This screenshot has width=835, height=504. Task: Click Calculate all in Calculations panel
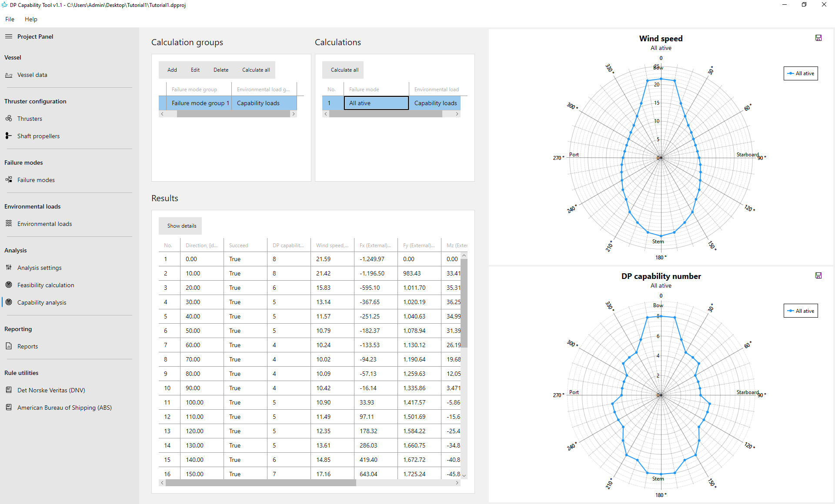344,70
